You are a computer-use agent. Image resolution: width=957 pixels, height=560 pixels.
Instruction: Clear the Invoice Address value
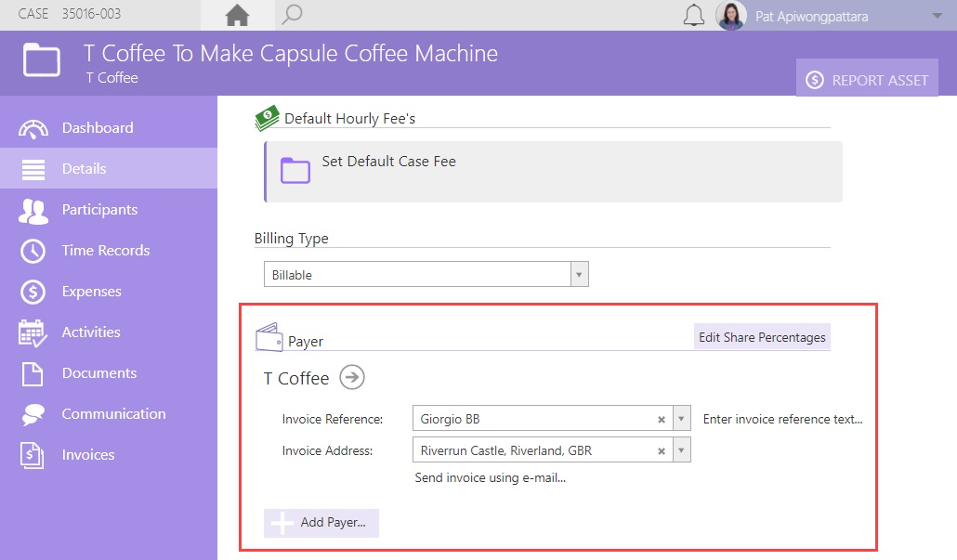click(x=661, y=451)
